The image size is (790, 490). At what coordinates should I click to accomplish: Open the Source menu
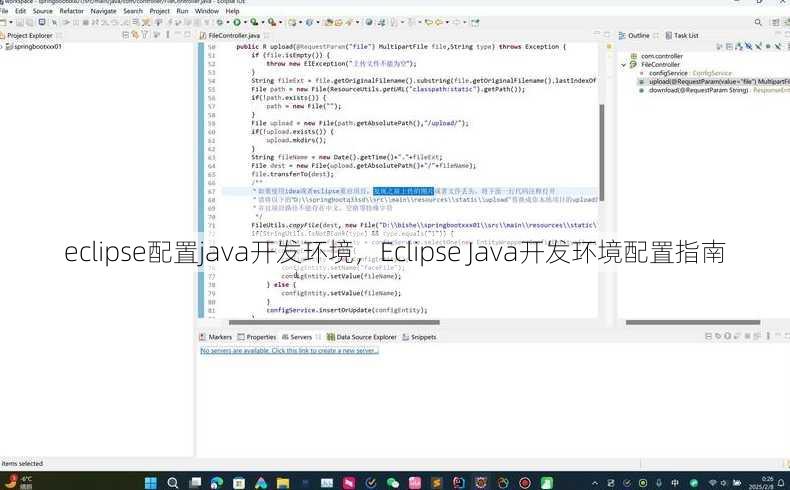(42, 11)
